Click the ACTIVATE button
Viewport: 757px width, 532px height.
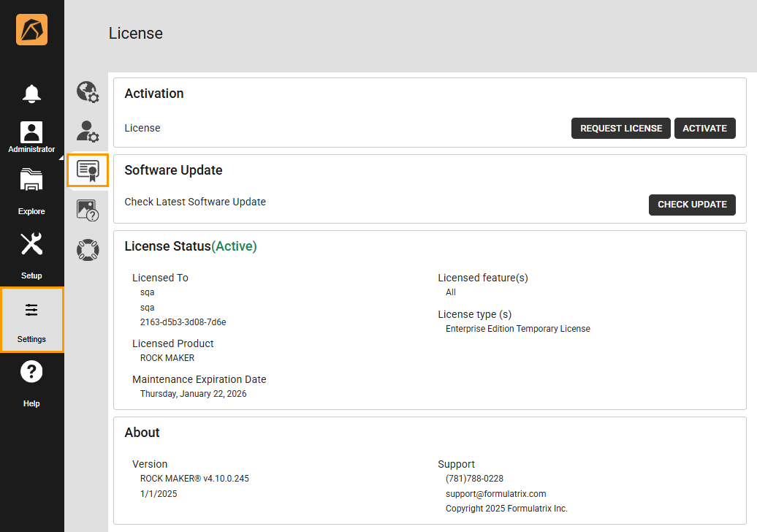click(x=704, y=128)
